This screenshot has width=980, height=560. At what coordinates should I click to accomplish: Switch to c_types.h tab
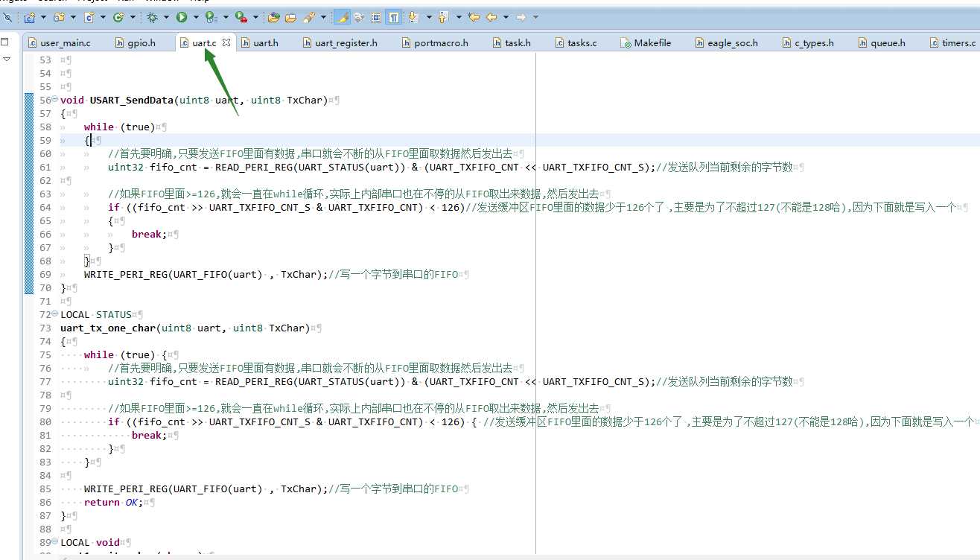[807, 43]
